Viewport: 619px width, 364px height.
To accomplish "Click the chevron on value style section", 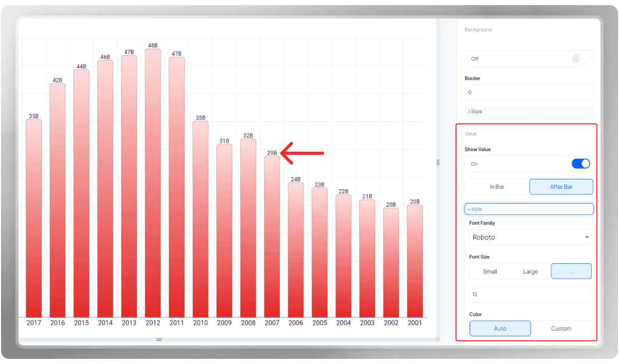I will pos(469,209).
